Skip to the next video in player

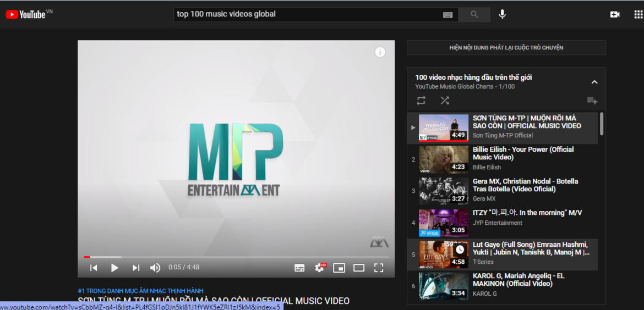[x=135, y=268]
